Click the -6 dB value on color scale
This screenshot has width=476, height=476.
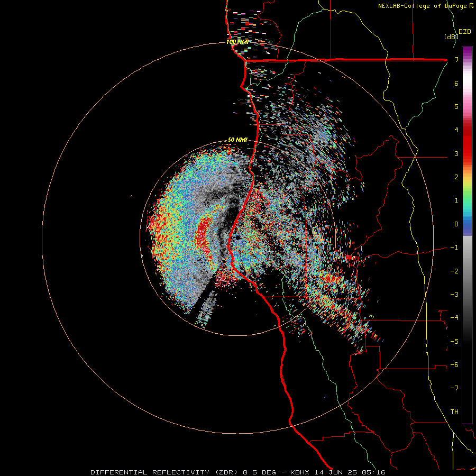point(454,364)
